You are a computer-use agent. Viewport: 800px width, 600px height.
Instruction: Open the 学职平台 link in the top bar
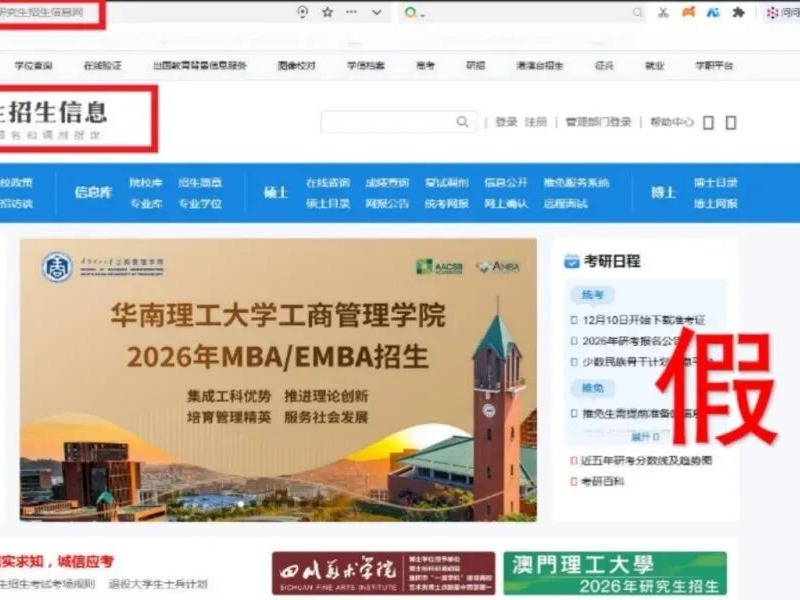714,65
